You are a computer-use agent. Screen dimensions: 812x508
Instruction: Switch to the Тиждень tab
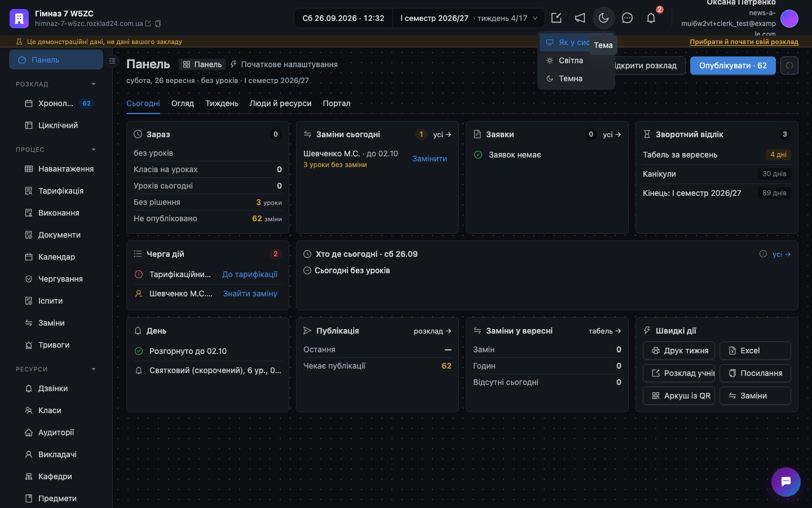click(x=222, y=103)
